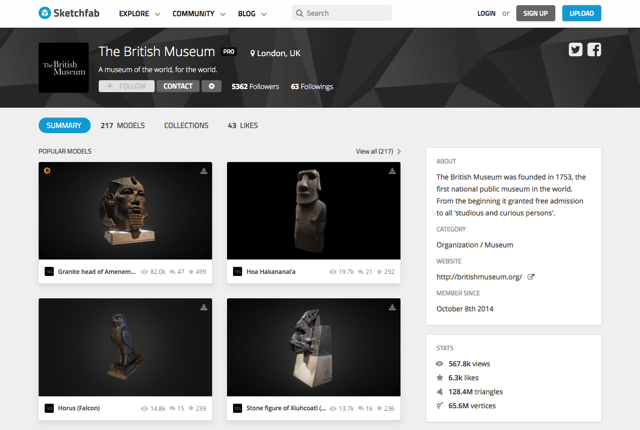Click the Granite head of Amenem... title
The width and height of the screenshot is (640, 430).
click(x=97, y=271)
